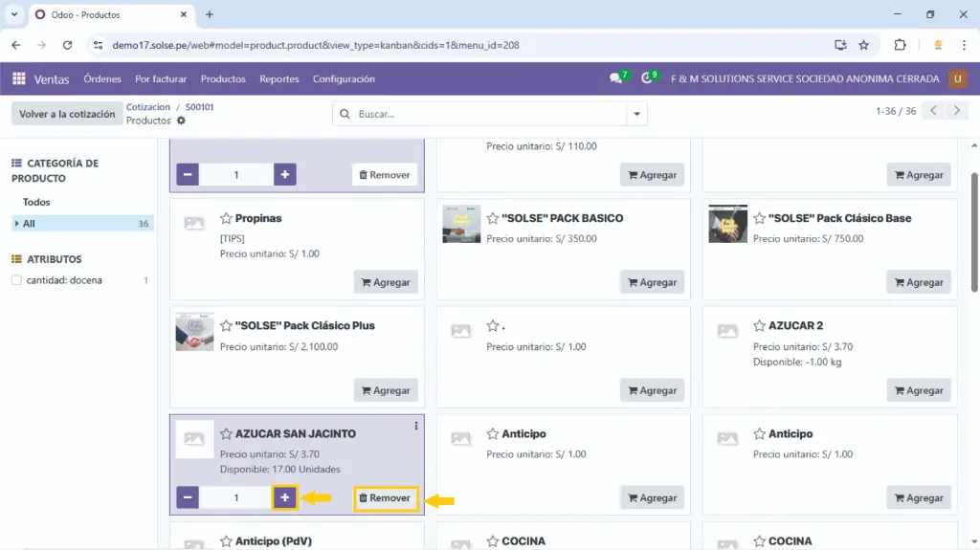Increase AZUCAR SAN JACINTO quantity with plus
This screenshot has width=980, height=550.
point(285,498)
